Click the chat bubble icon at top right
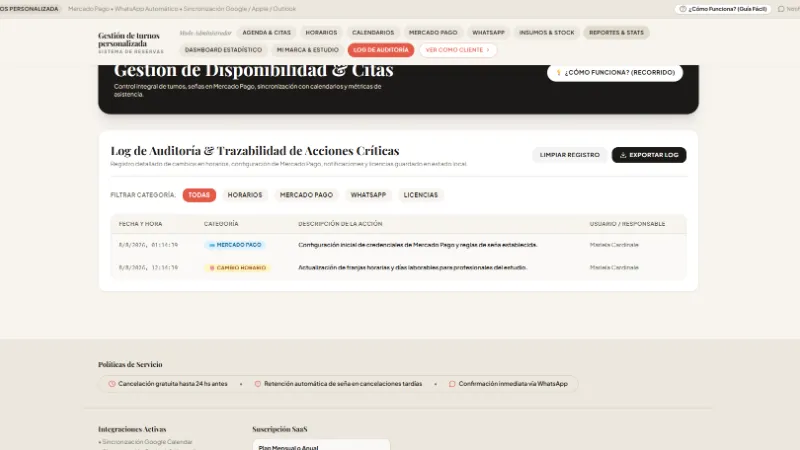Screen dimensions: 800x450 tap(781, 9)
